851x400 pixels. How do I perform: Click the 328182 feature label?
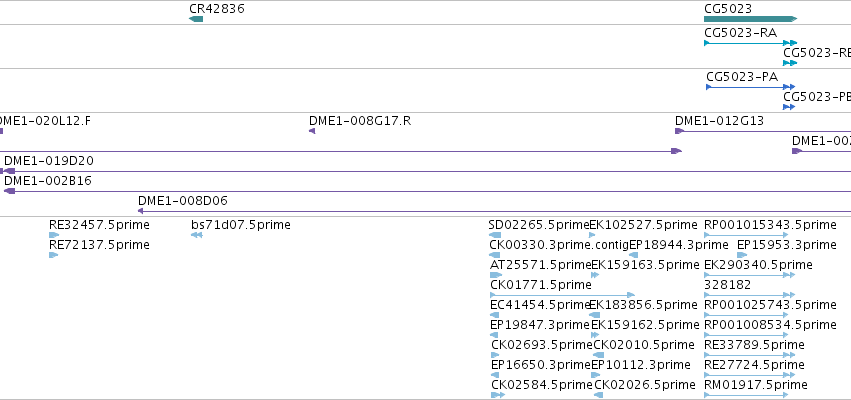click(x=728, y=285)
